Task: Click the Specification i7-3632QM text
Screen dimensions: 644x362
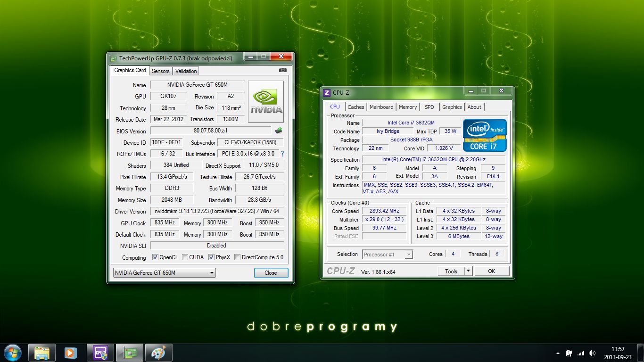Action: coord(434,160)
